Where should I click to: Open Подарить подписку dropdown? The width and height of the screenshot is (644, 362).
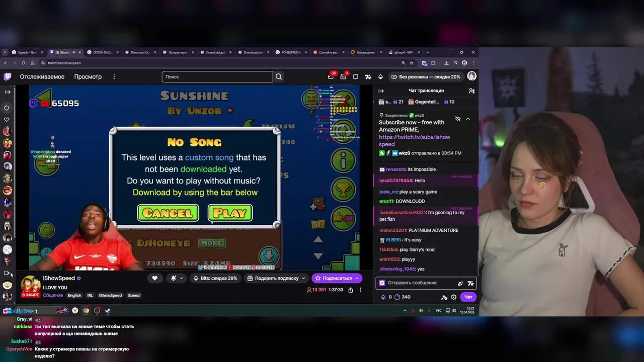pos(276,278)
